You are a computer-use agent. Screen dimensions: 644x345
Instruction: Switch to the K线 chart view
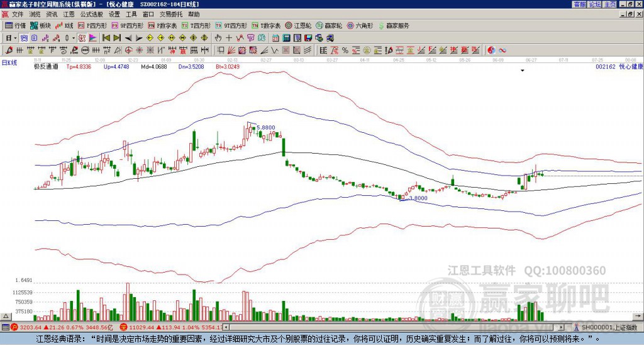pyautogui.click(x=65, y=25)
